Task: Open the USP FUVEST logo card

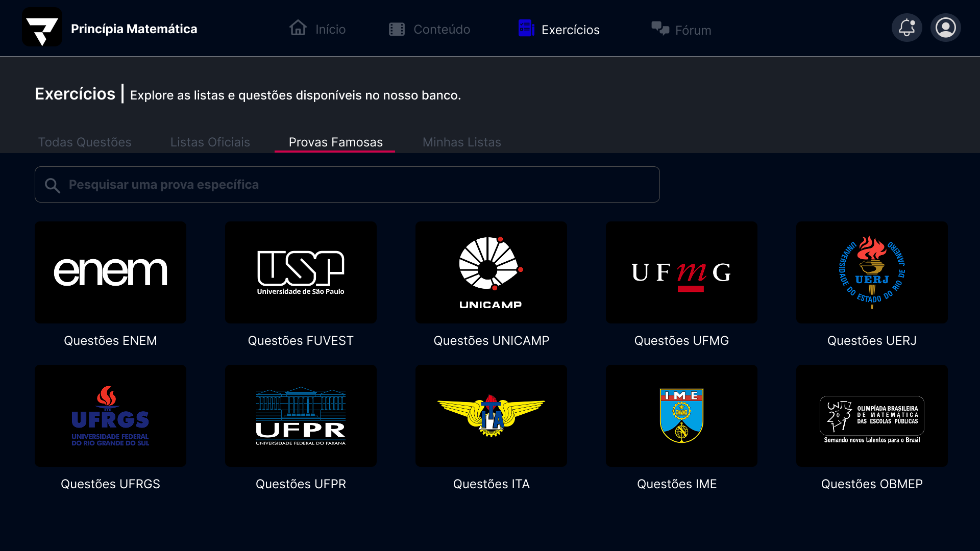Action: tap(301, 272)
